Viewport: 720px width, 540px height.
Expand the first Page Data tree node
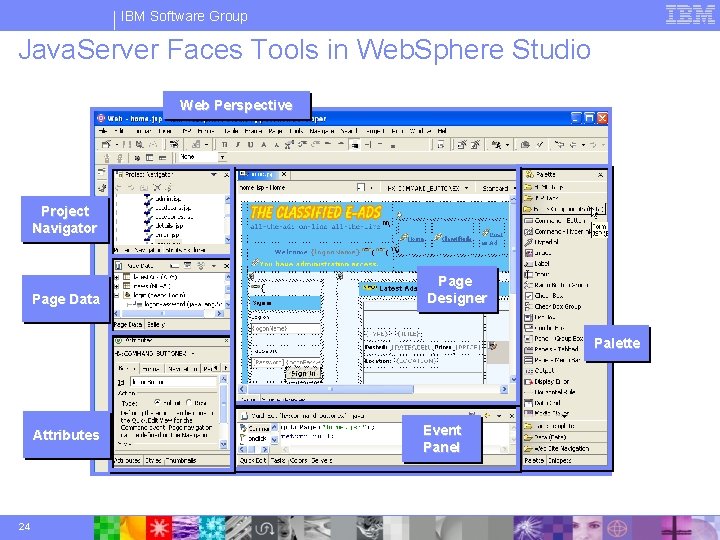point(117,277)
